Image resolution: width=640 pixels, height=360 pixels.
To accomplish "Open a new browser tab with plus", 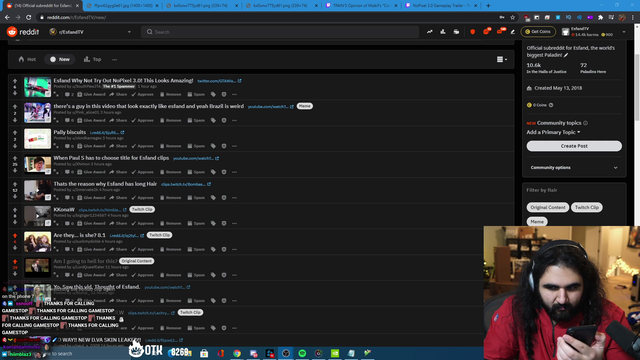I will point(488,6).
